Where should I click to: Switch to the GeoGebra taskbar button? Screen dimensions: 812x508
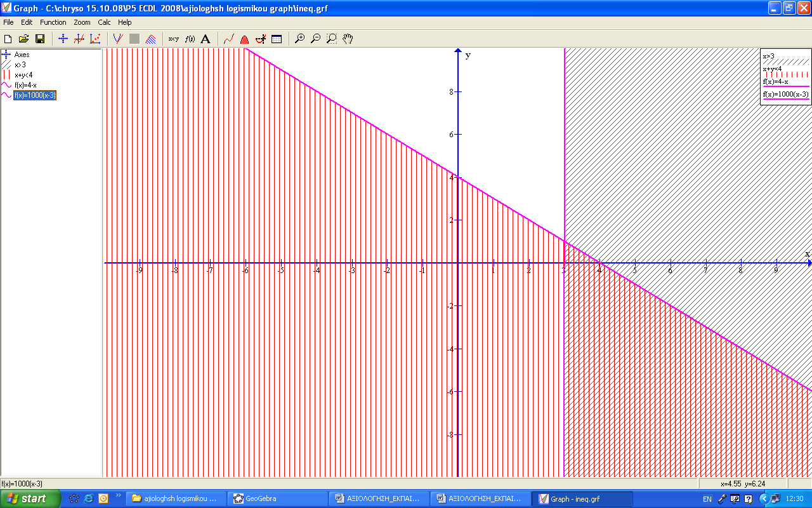pos(277,498)
